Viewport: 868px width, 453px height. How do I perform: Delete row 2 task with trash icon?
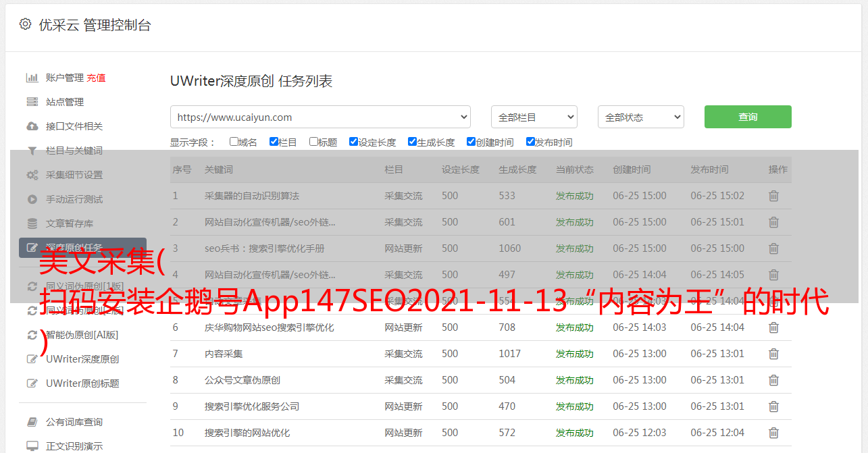[x=773, y=222]
